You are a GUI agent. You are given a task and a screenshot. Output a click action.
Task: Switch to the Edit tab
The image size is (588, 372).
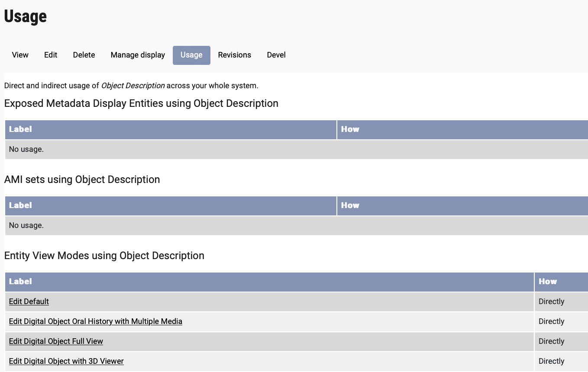click(51, 55)
